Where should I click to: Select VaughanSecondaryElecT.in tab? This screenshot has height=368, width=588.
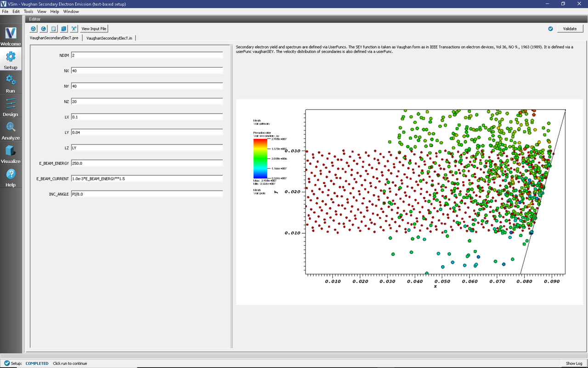pyautogui.click(x=109, y=38)
